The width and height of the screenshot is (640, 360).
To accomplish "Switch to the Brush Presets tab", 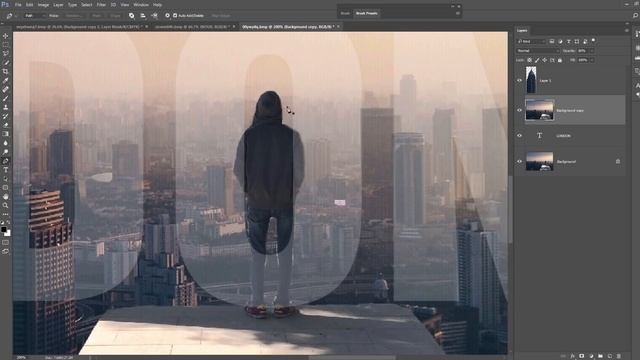I will [367, 13].
